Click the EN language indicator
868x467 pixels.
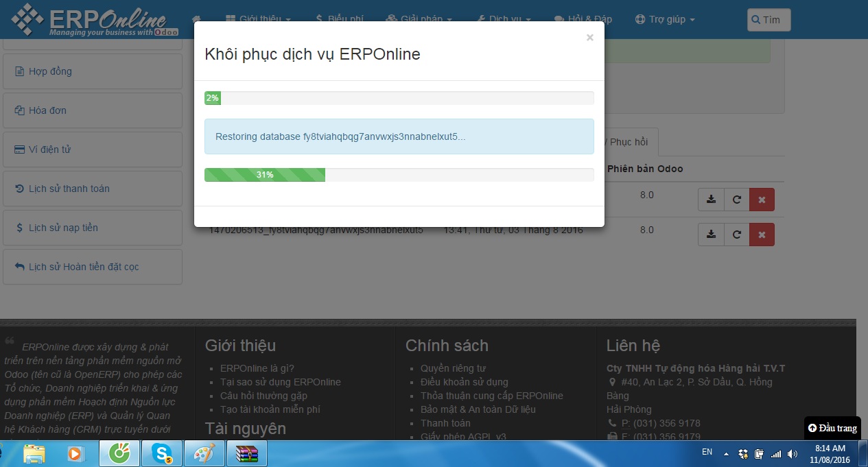pyautogui.click(x=707, y=453)
